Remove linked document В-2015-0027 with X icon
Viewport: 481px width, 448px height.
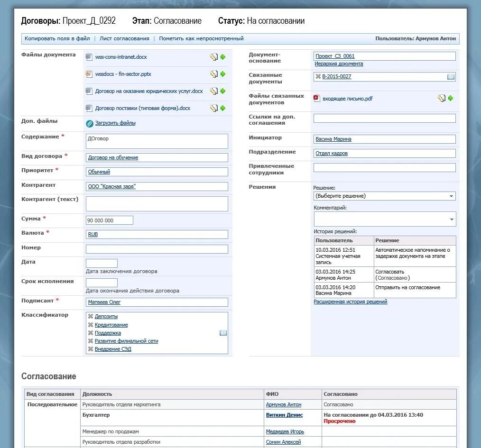click(x=318, y=76)
